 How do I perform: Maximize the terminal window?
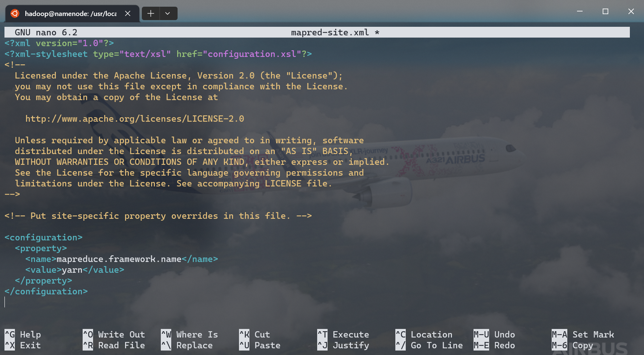pos(605,12)
